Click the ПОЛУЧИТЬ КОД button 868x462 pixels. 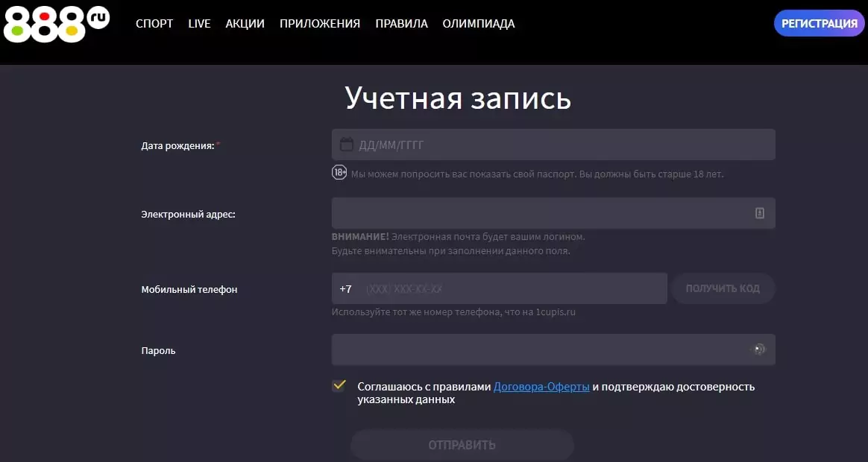point(723,288)
